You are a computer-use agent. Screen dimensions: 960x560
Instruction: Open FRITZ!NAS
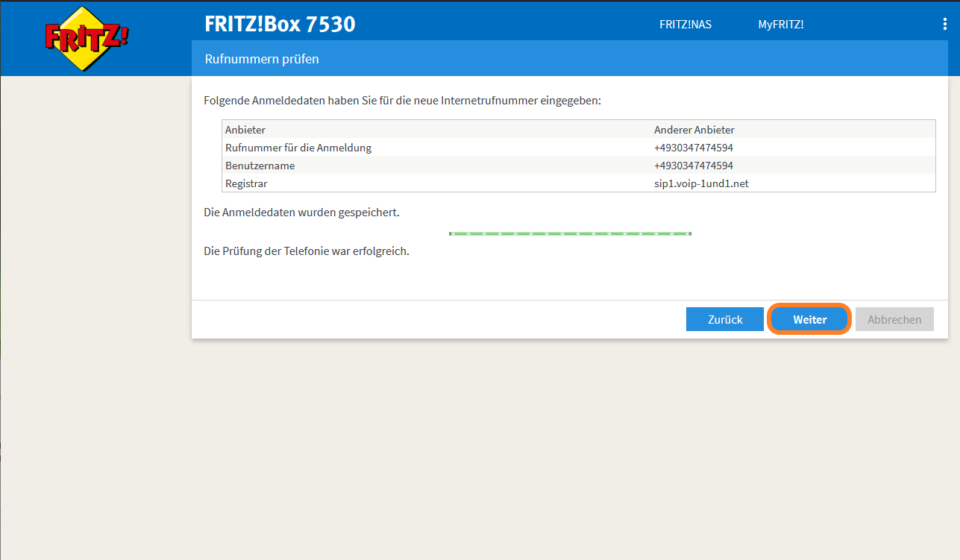(x=686, y=25)
